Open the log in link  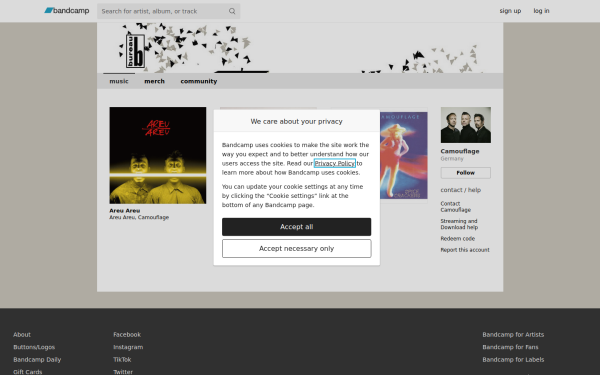(x=541, y=11)
